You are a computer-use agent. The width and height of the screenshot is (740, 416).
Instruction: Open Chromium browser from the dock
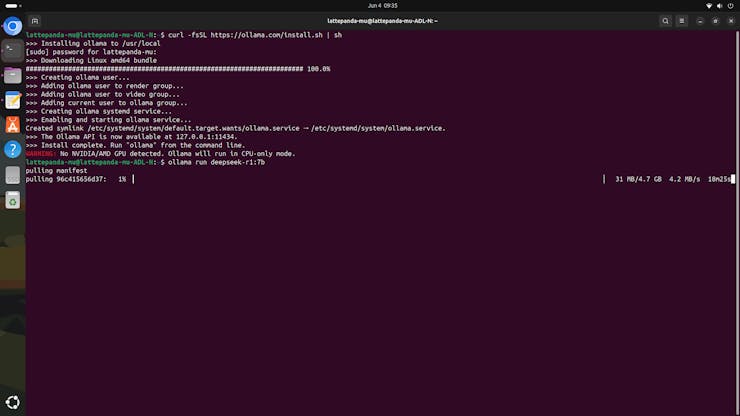pos(13,26)
